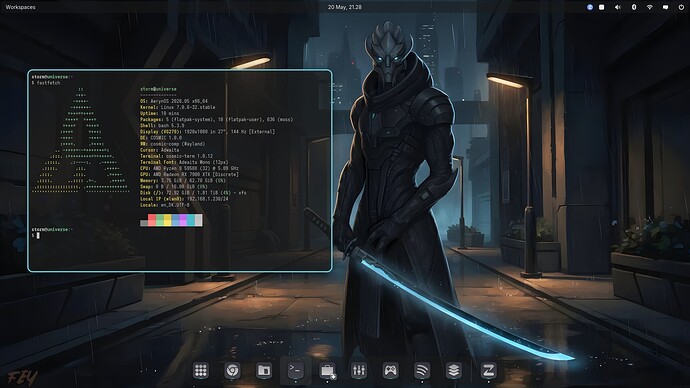Screen dimensions: 690x388
Task: Click the 'Packages' line in terminal output
Action: tap(217, 119)
